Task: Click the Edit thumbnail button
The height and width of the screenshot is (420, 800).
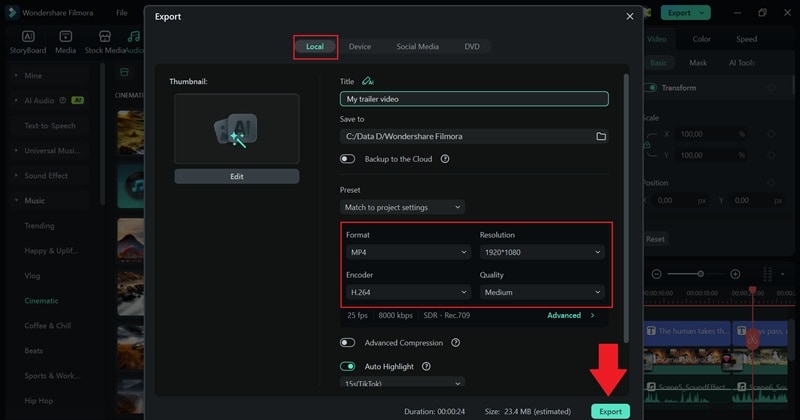Action: tap(236, 176)
